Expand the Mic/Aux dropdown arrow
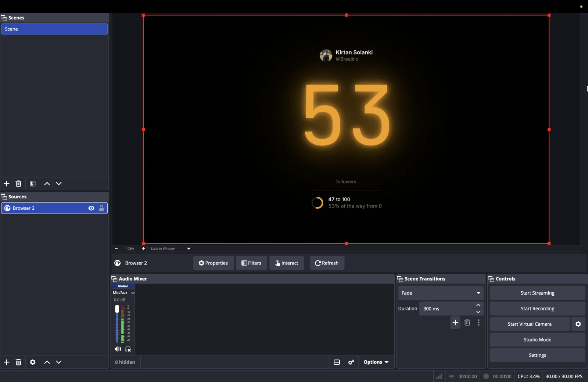 tap(133, 293)
